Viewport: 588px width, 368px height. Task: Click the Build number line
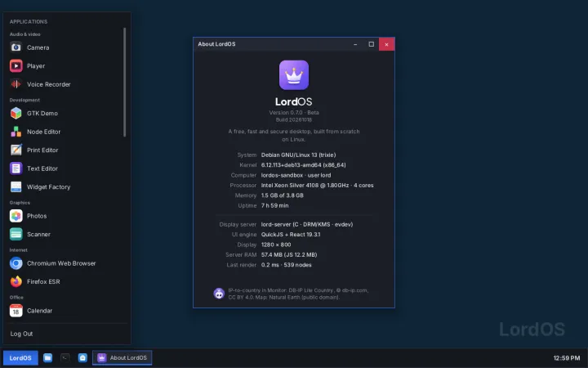click(294, 119)
